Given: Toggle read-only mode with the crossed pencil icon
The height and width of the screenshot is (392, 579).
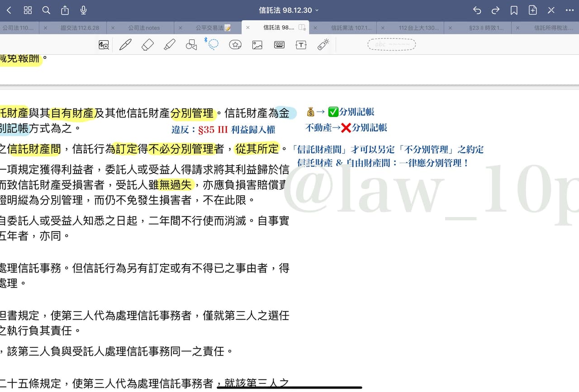Looking at the screenshot, I should (x=551, y=10).
